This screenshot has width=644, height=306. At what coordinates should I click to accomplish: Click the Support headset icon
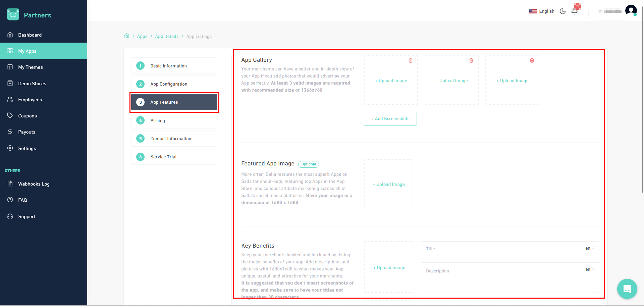[10, 216]
